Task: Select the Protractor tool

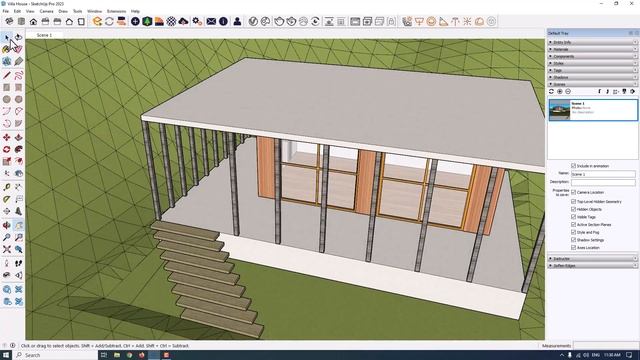Action: coord(7,199)
